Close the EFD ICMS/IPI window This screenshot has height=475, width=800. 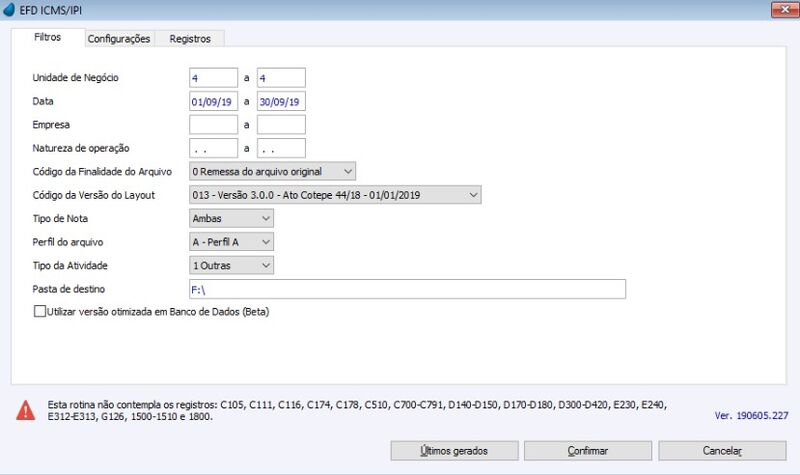coord(785,10)
